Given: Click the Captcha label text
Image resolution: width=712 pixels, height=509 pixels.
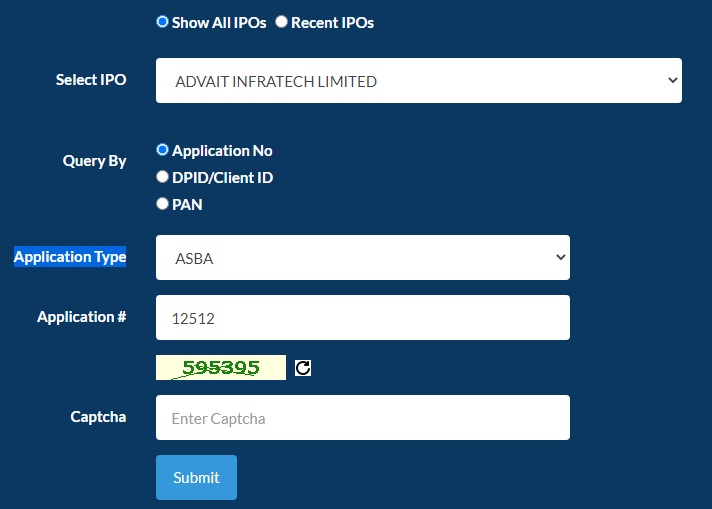Looking at the screenshot, I should pos(98,416).
